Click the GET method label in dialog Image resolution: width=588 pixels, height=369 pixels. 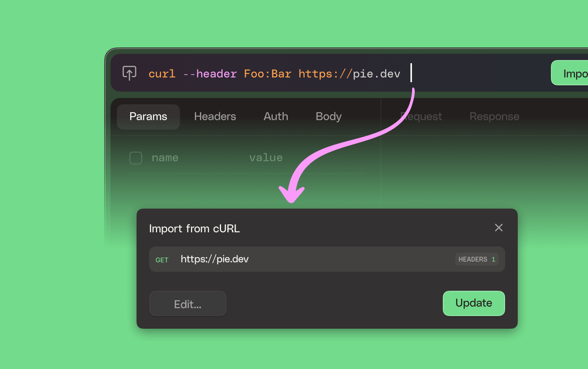(162, 260)
